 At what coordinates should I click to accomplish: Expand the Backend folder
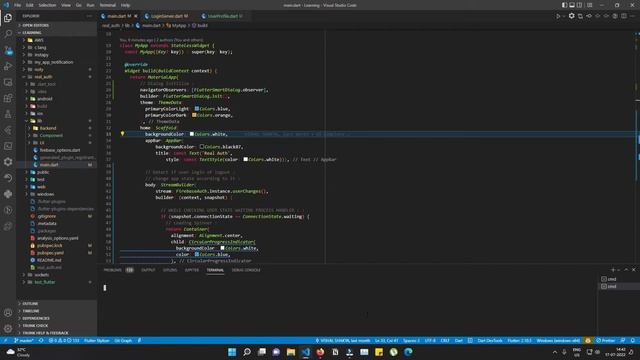click(x=56, y=128)
